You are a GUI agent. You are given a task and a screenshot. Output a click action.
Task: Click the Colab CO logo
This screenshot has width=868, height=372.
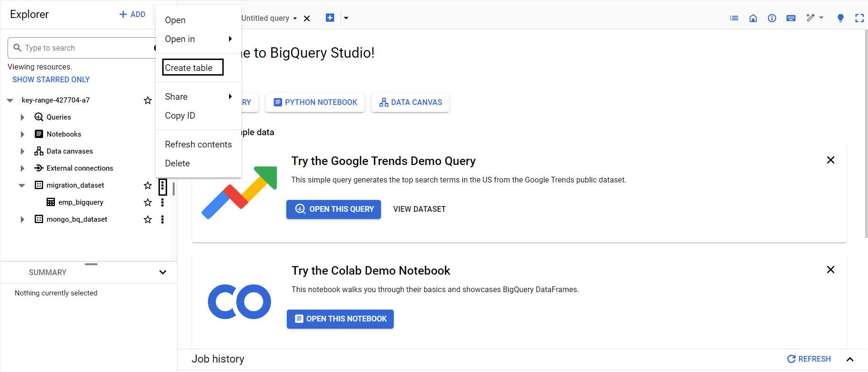239,302
